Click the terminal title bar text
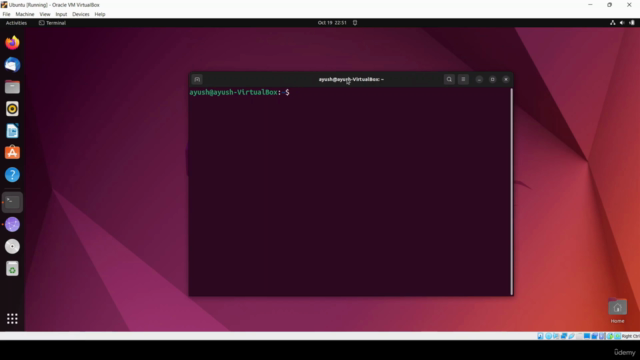The image size is (640, 360). click(351, 79)
